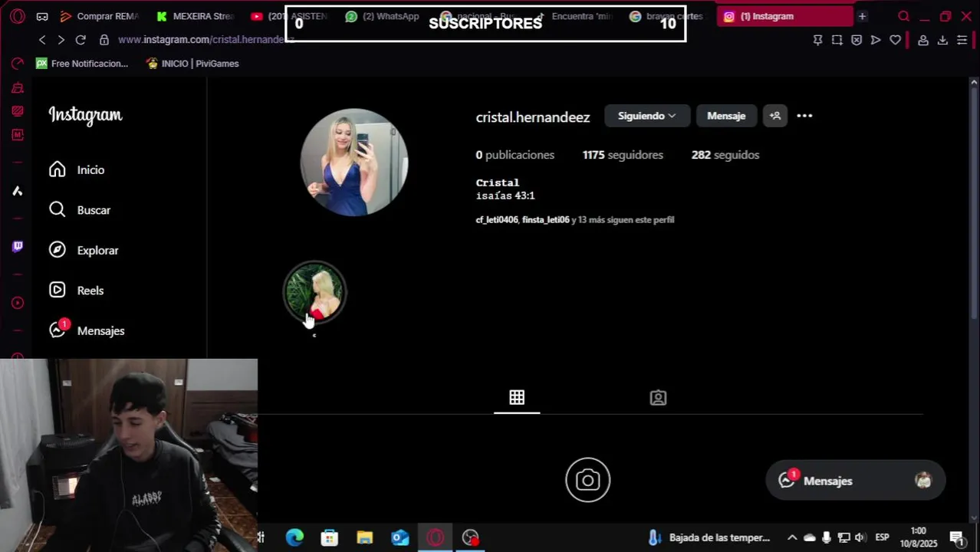This screenshot has height=552, width=980.
Task: Select the posts grid tab
Action: pyautogui.click(x=517, y=397)
